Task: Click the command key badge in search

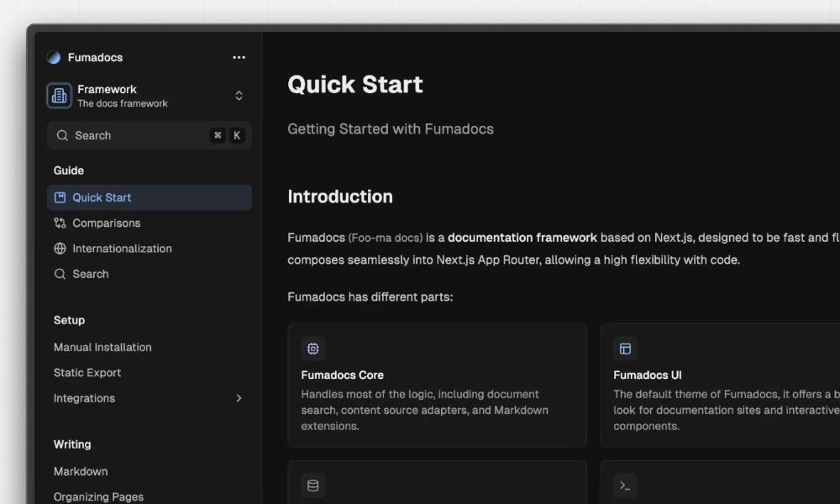Action: tap(218, 135)
